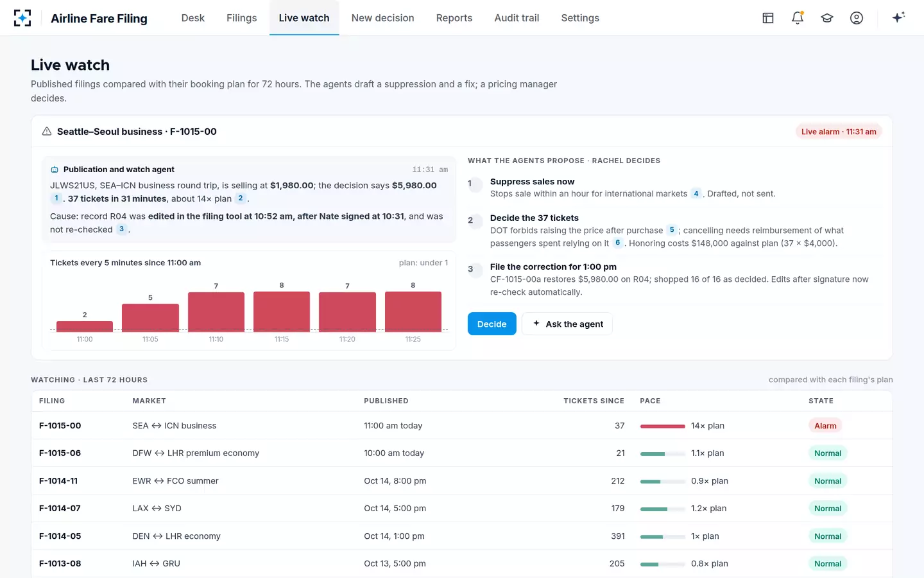Open citation reference 2 after 14× plan
Screen dimensions: 924x578
(241, 198)
